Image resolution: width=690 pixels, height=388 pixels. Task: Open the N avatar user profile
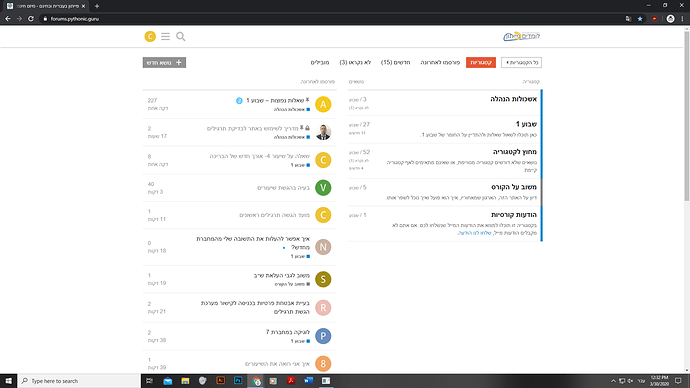(x=323, y=247)
